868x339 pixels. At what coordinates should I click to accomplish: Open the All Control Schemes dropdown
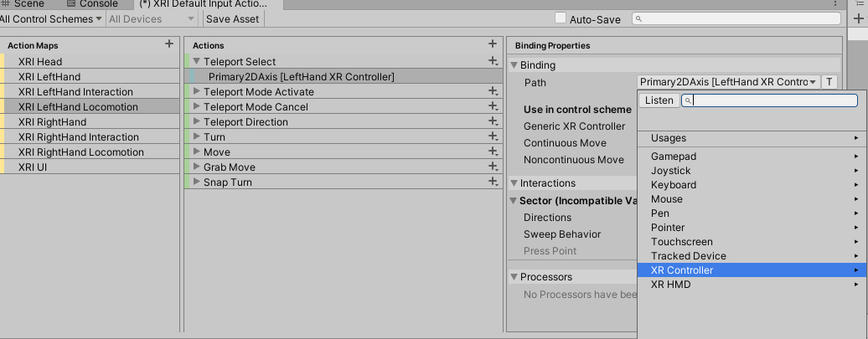pyautogui.click(x=51, y=18)
